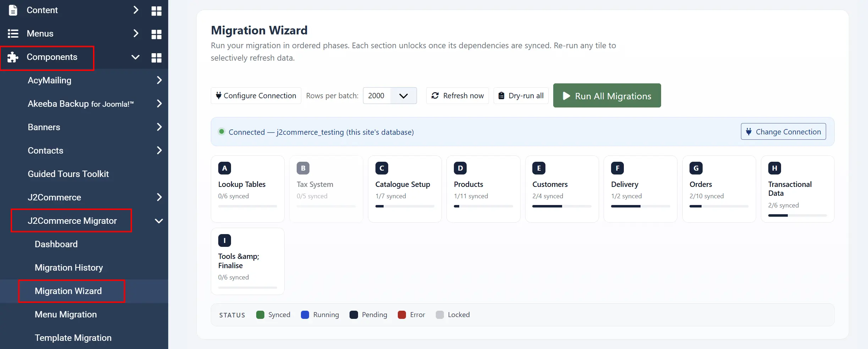
Task: Click the Catalogue Setup tile title
Action: pyautogui.click(x=402, y=184)
